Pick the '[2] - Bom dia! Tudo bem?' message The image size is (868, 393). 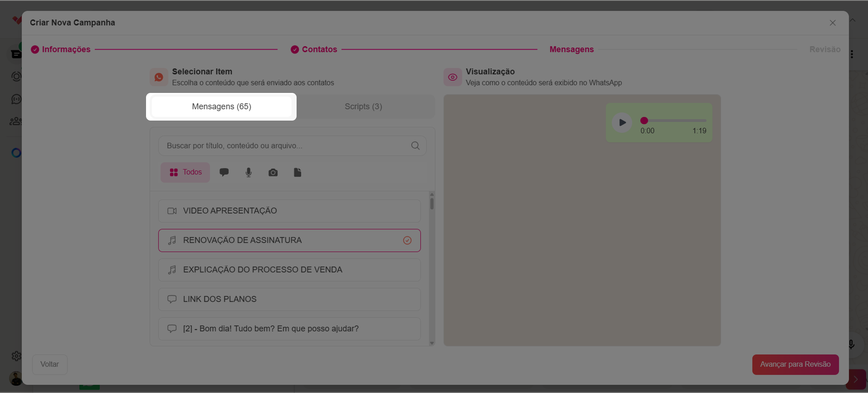pos(289,329)
